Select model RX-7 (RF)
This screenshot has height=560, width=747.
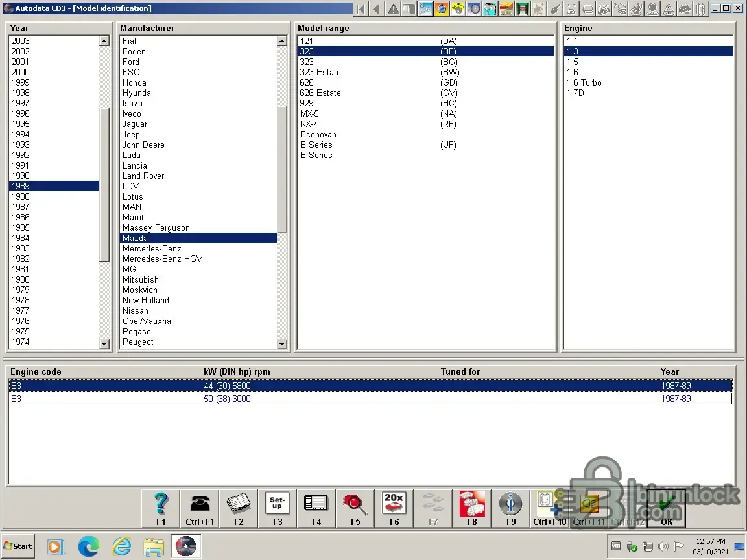click(425, 124)
